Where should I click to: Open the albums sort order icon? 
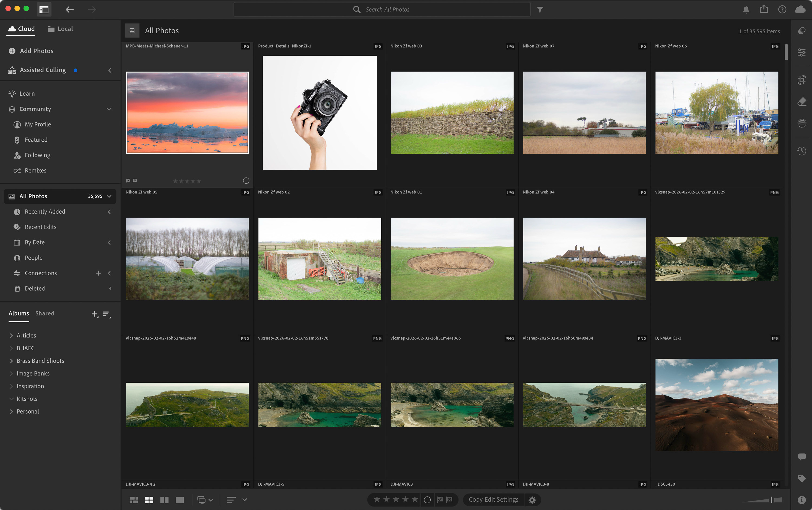tap(107, 314)
